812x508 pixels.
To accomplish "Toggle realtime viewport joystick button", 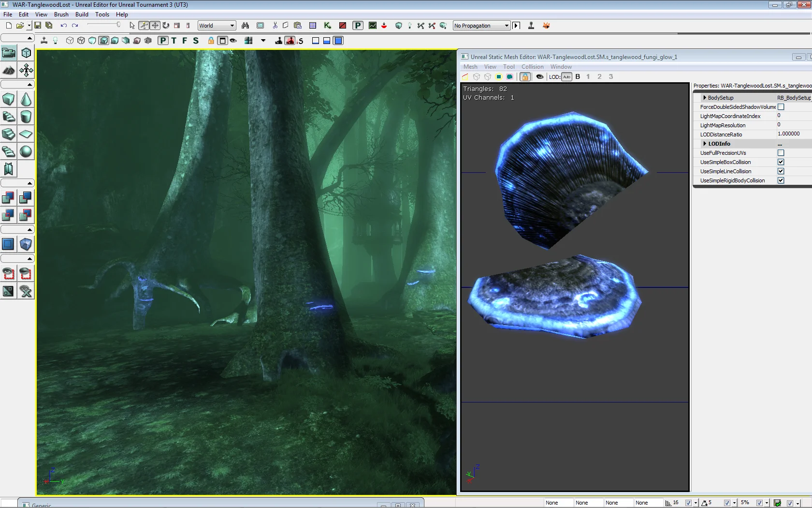I will coord(44,41).
